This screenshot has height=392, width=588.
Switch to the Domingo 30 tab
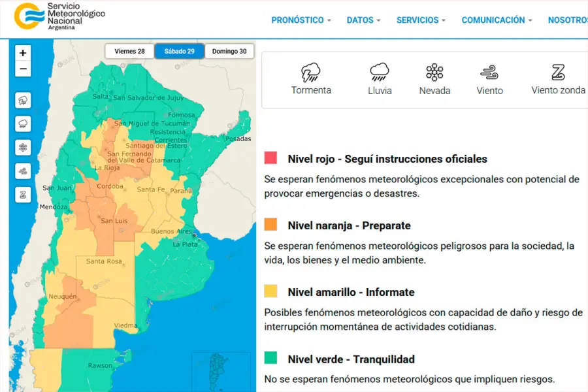click(229, 51)
